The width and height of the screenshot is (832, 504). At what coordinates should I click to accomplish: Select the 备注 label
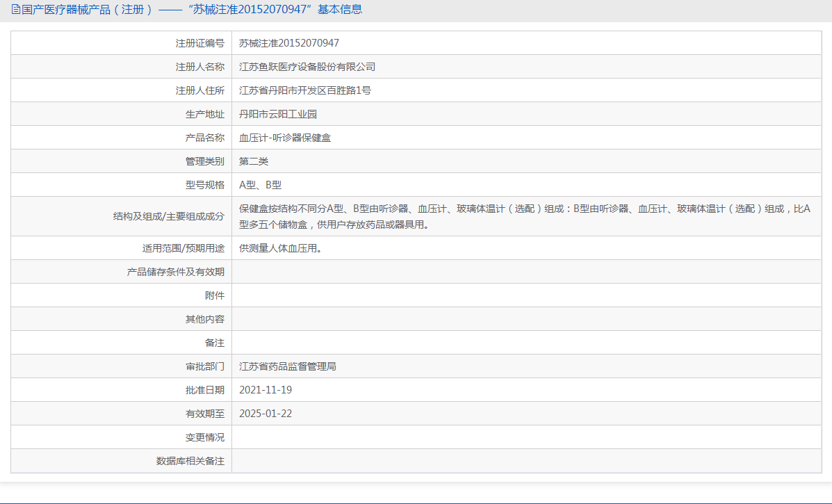click(x=214, y=343)
